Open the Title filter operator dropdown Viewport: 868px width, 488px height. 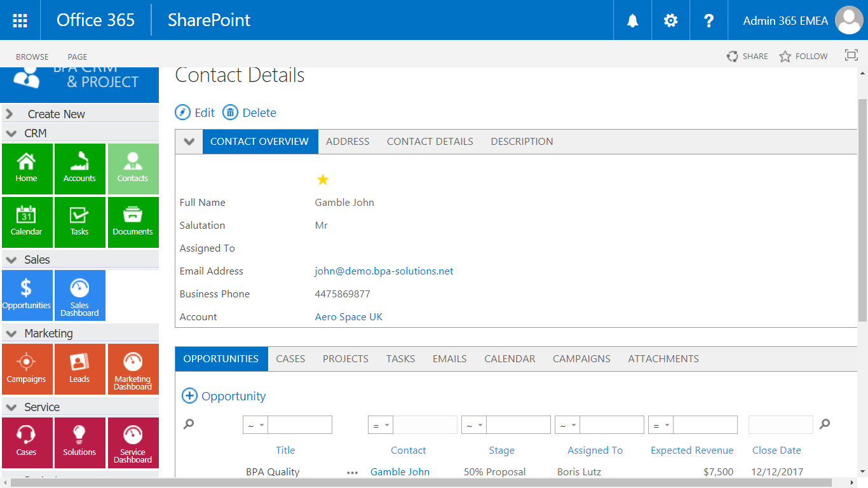click(255, 425)
